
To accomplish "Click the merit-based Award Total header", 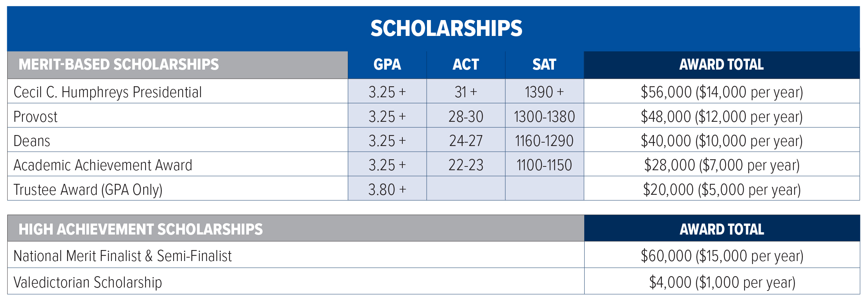I will [x=721, y=65].
